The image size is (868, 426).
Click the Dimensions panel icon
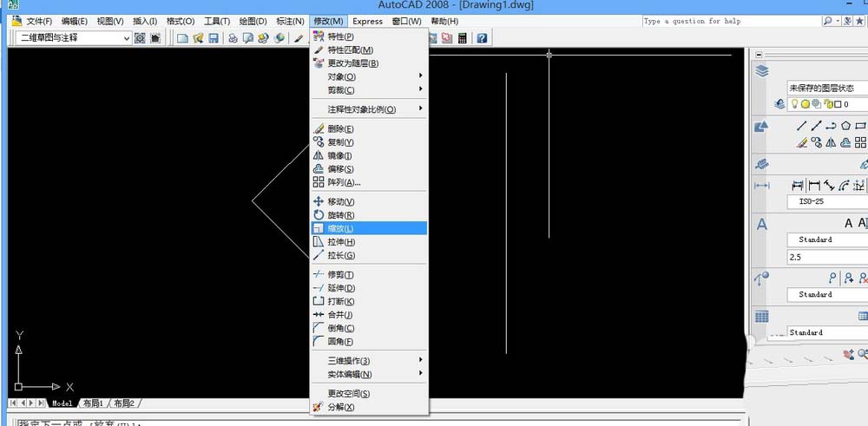point(762,186)
